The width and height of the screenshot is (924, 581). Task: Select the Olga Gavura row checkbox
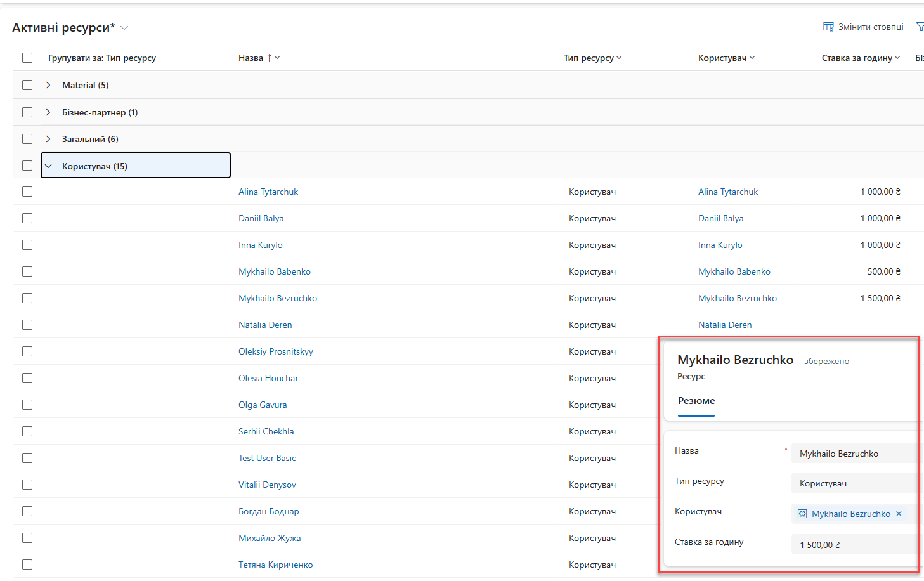tap(27, 405)
